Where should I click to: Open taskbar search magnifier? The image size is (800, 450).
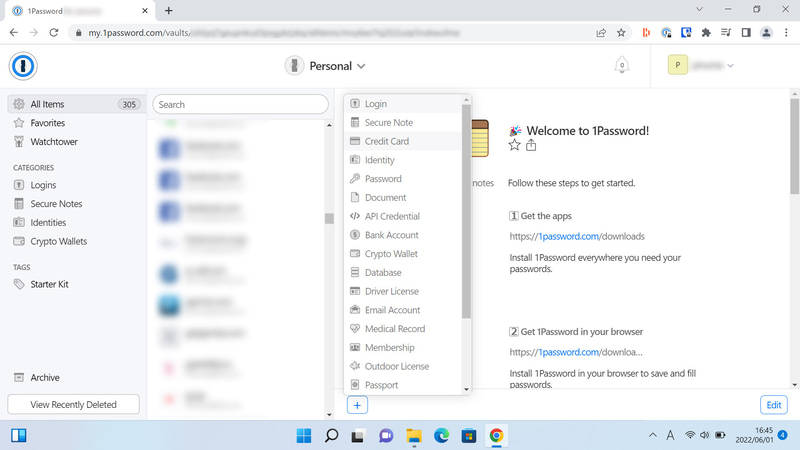pos(332,436)
